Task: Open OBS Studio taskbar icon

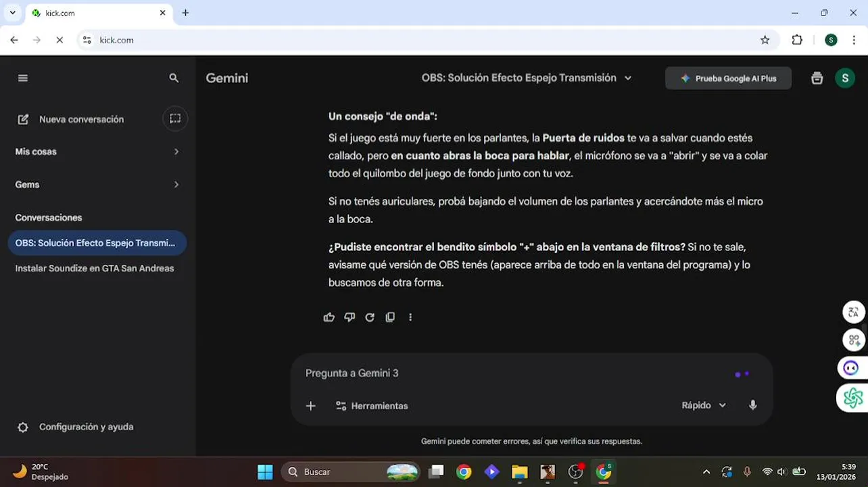Action: pyautogui.click(x=575, y=471)
